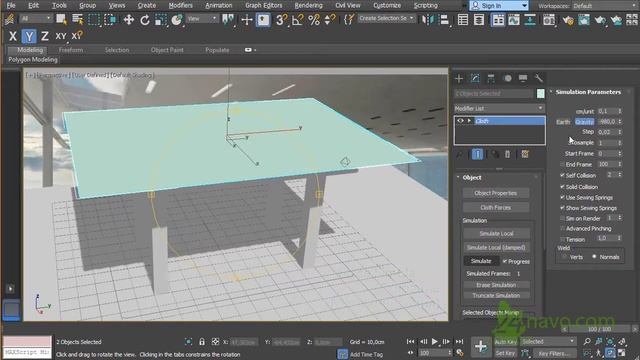Open the Modifier List dropdown

coord(499,108)
